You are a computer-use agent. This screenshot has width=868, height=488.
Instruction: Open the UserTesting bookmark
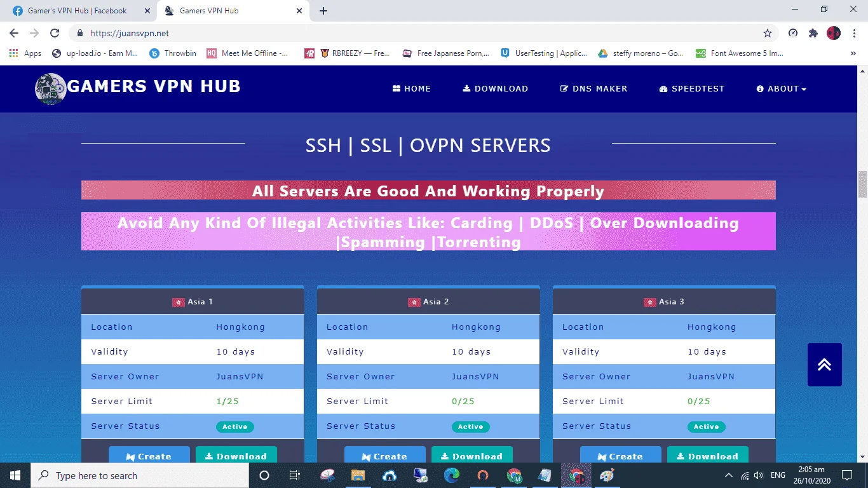544,53
